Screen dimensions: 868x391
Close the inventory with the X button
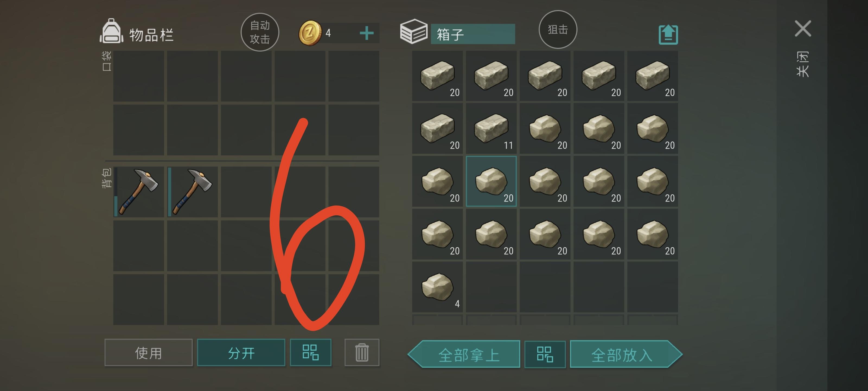click(803, 28)
